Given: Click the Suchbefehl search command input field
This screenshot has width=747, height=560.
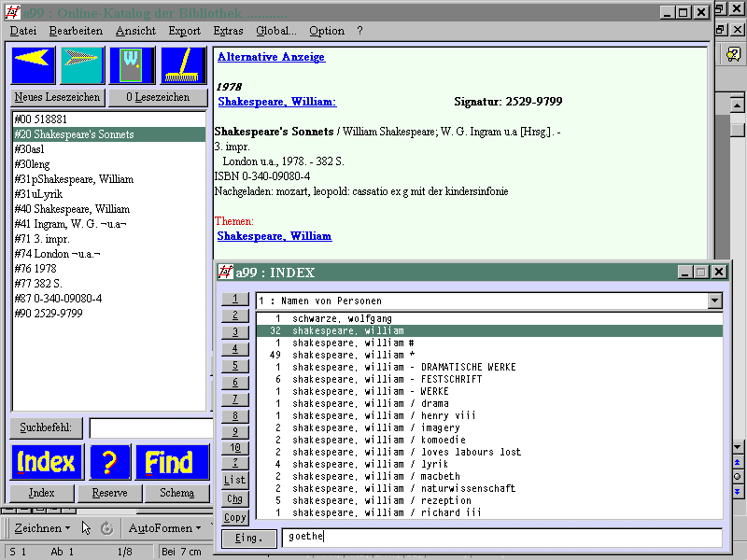Looking at the screenshot, I should (x=150, y=428).
